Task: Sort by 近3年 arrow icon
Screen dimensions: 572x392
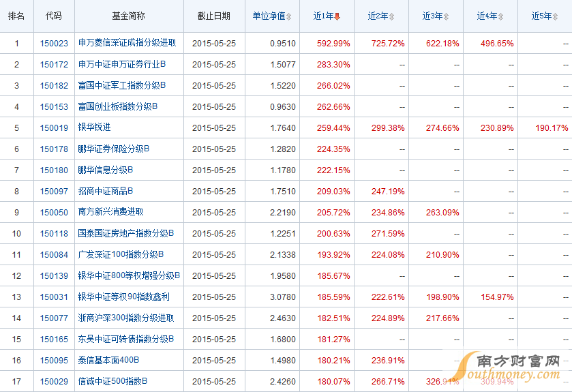Action: coord(446,16)
